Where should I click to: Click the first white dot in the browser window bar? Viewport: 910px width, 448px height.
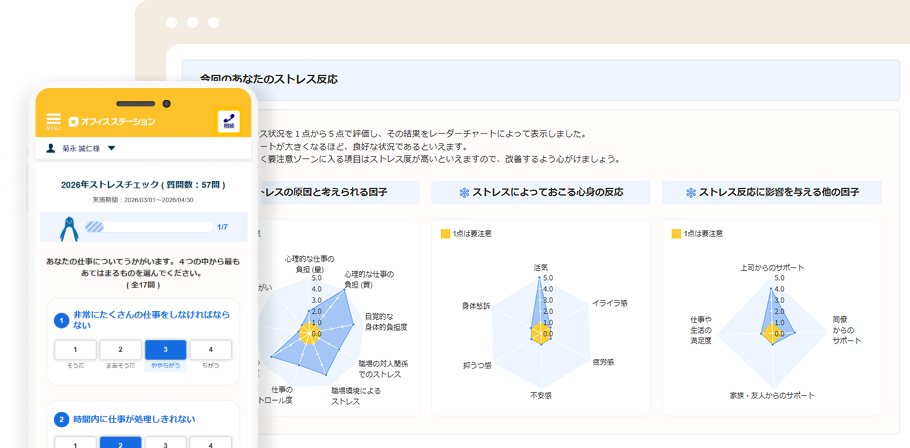171,23
